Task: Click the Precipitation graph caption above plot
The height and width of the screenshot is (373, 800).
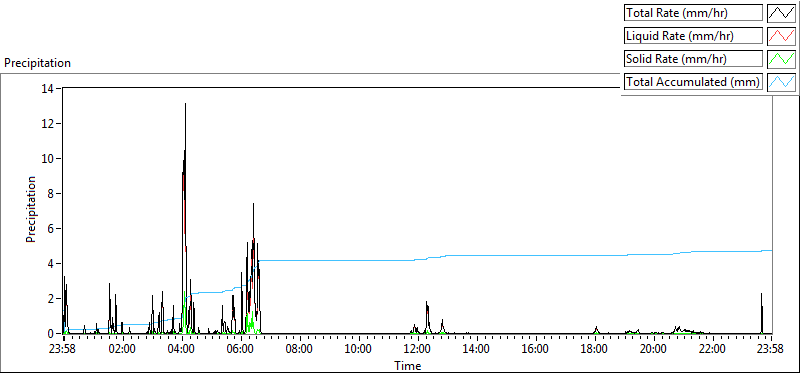Action: pos(37,63)
